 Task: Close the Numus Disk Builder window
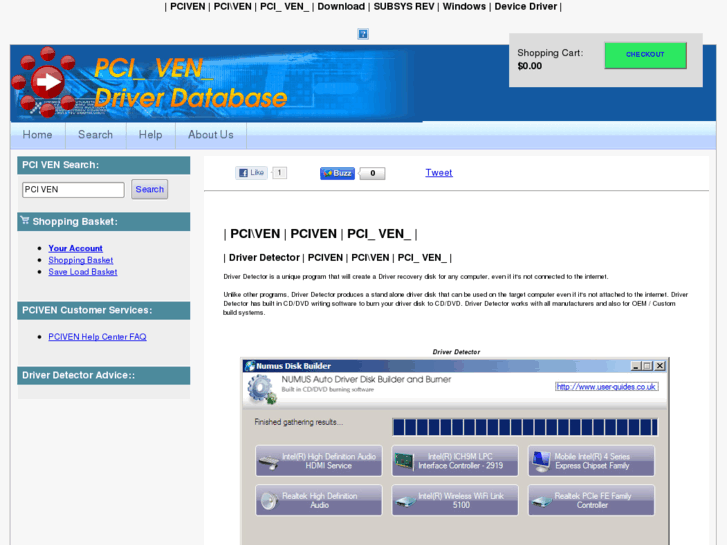(x=660, y=366)
